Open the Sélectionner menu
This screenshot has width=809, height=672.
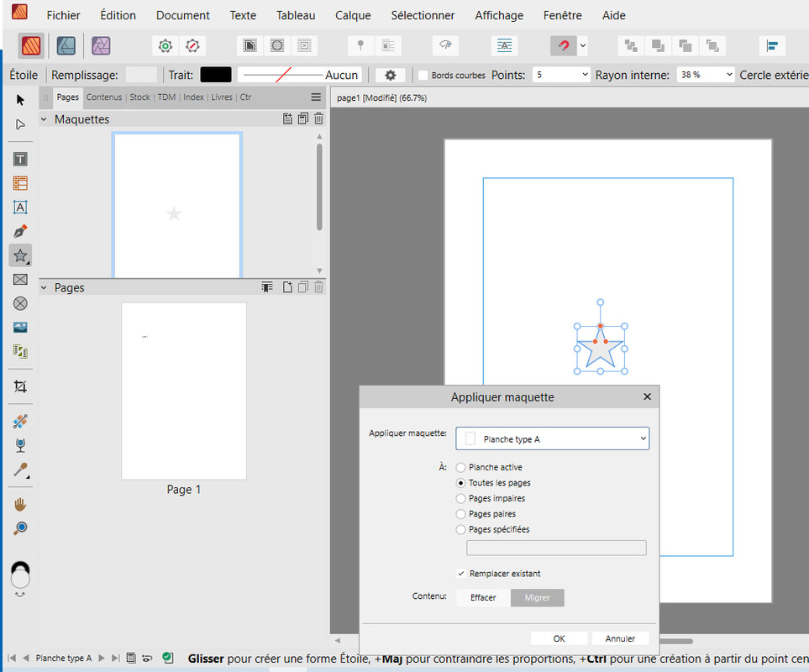[x=423, y=15]
